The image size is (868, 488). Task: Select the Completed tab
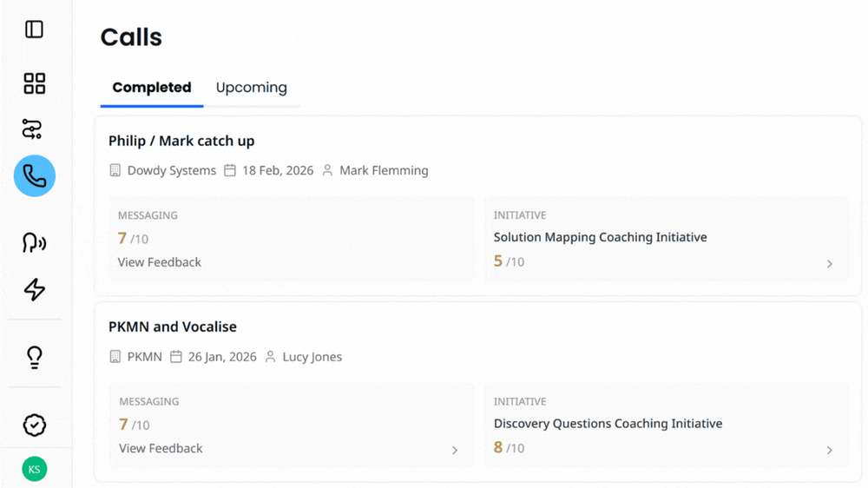click(x=152, y=88)
